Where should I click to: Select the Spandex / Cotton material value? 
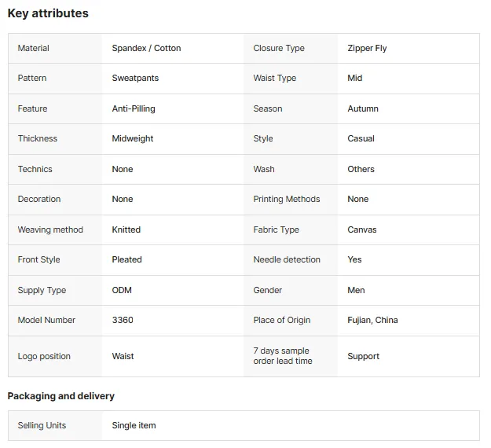[x=146, y=48]
